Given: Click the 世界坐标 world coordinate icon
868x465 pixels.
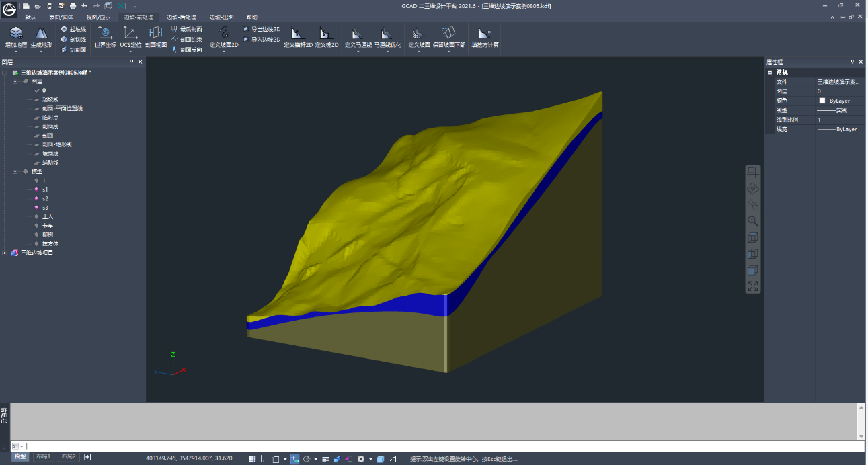Looking at the screenshot, I should (x=105, y=36).
